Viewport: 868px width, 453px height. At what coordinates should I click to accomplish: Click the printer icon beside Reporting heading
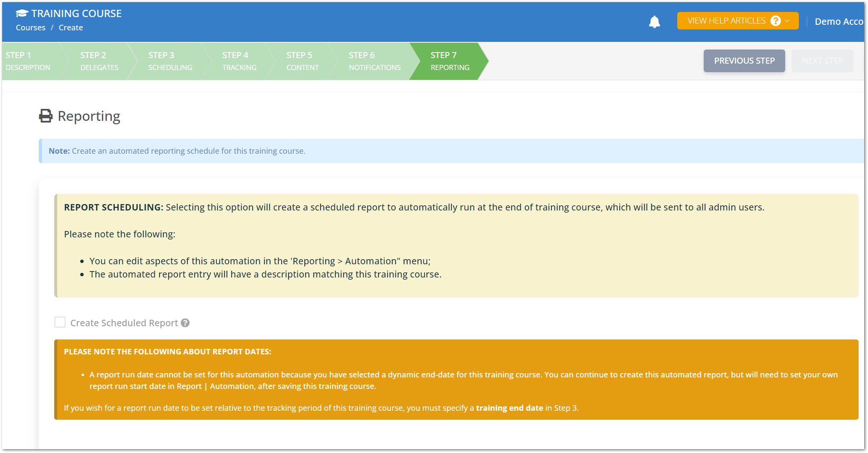(45, 115)
